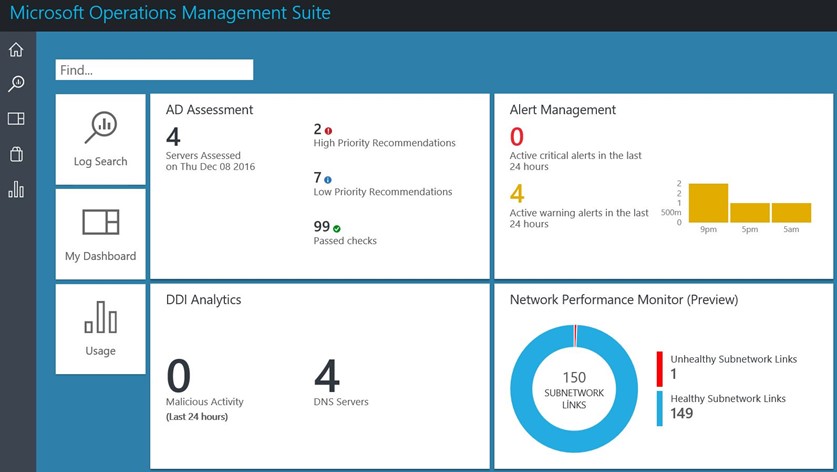
Task: Click the 0 Malicious Activity count
Action: pyautogui.click(x=178, y=376)
